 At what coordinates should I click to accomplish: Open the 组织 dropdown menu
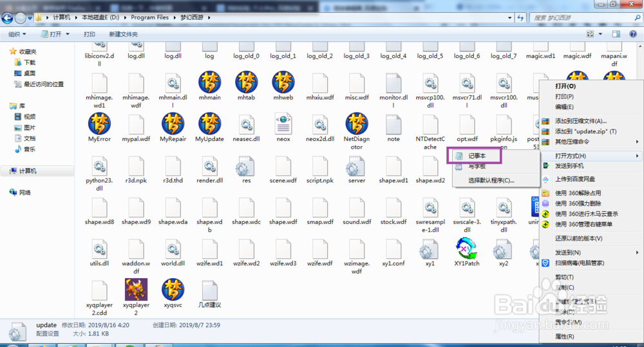[17, 34]
